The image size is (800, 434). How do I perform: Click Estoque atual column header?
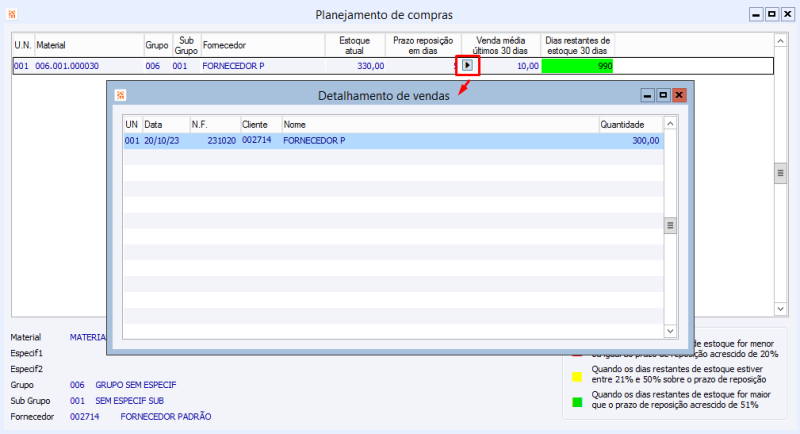tap(355, 45)
